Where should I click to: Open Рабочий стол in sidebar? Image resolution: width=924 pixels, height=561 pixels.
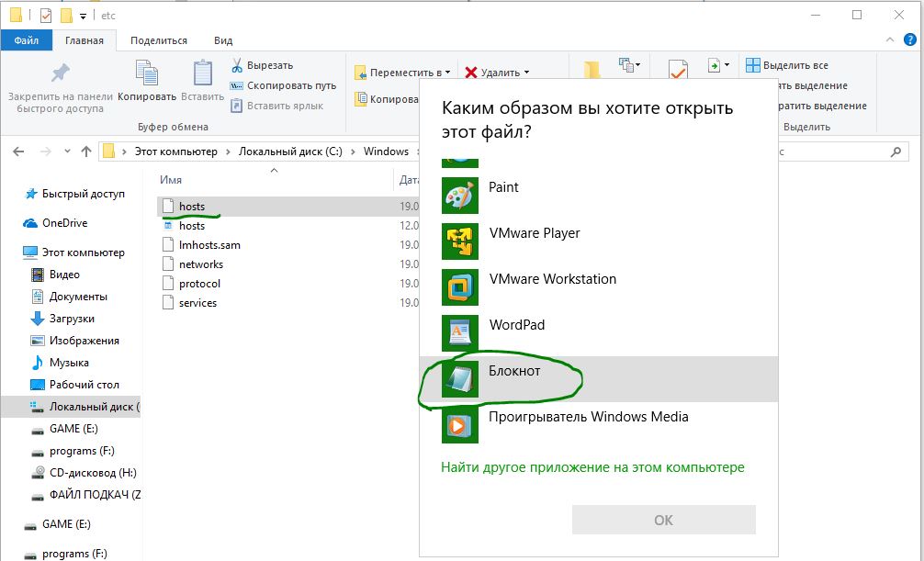click(x=74, y=384)
